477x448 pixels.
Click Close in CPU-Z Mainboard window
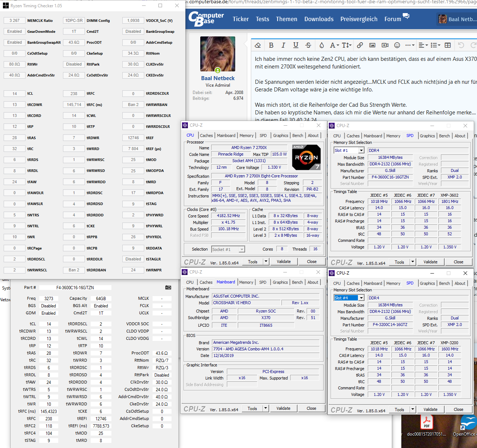(x=311, y=408)
